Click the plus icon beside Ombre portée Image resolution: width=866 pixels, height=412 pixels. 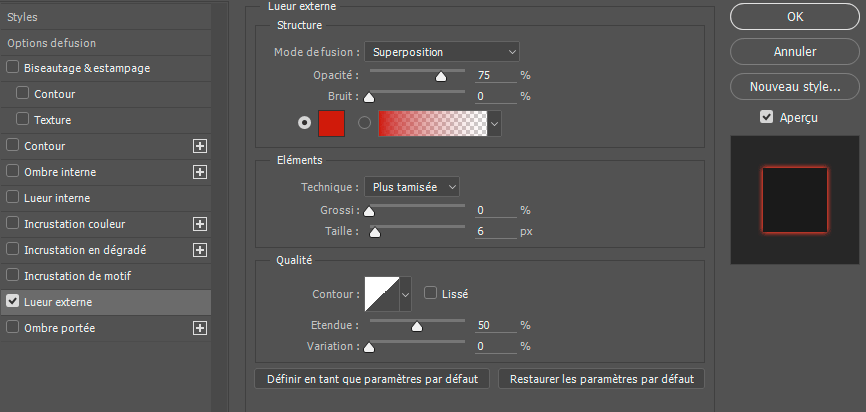[199, 328]
